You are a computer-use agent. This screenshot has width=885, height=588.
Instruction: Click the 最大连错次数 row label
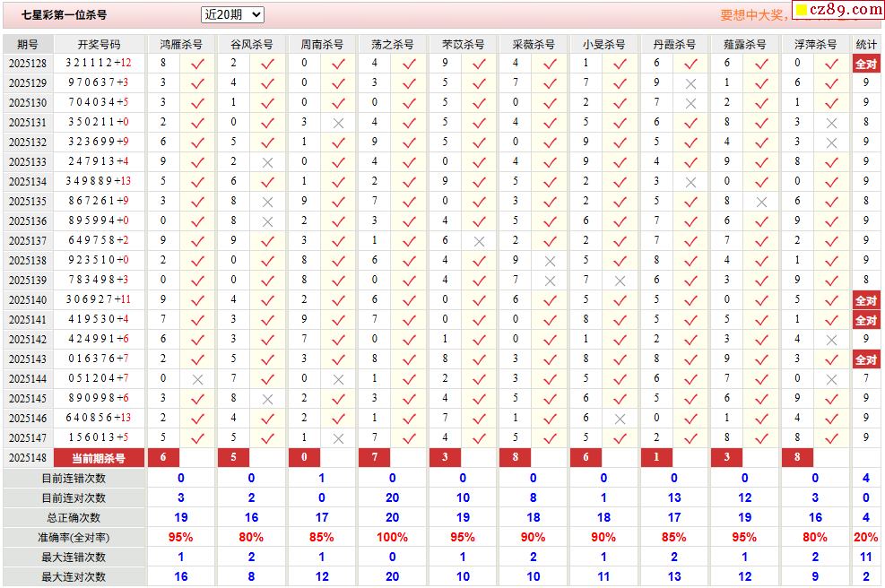point(74,558)
